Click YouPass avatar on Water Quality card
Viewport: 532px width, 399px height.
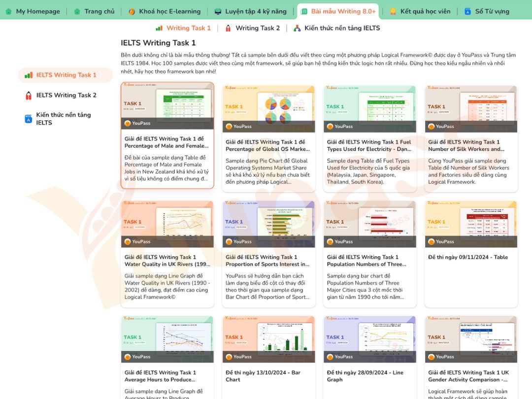(128, 242)
